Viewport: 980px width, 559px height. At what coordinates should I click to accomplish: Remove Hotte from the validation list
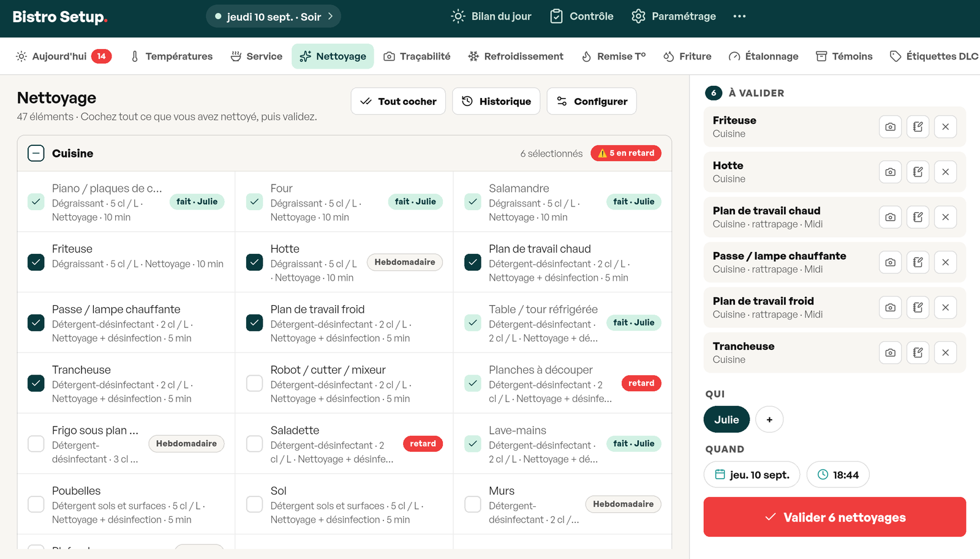coord(946,172)
